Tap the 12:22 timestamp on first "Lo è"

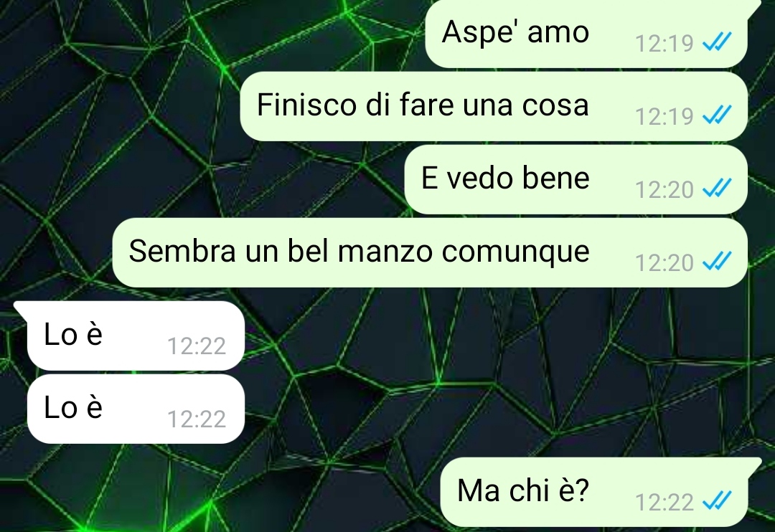[x=197, y=346]
